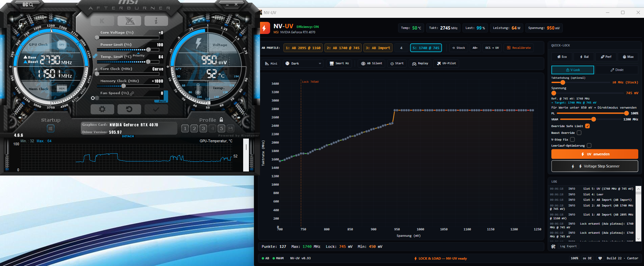
Task: Switch NV-UV to Mini mode
Action: (271, 63)
